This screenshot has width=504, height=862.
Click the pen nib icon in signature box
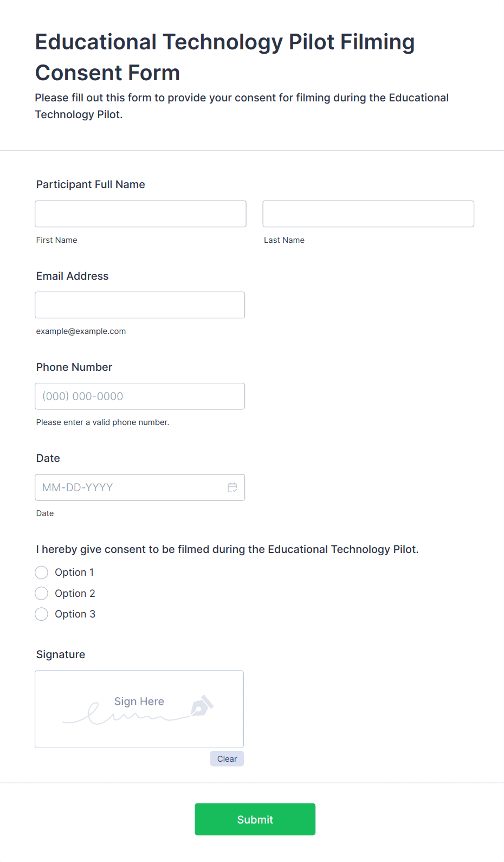click(202, 706)
